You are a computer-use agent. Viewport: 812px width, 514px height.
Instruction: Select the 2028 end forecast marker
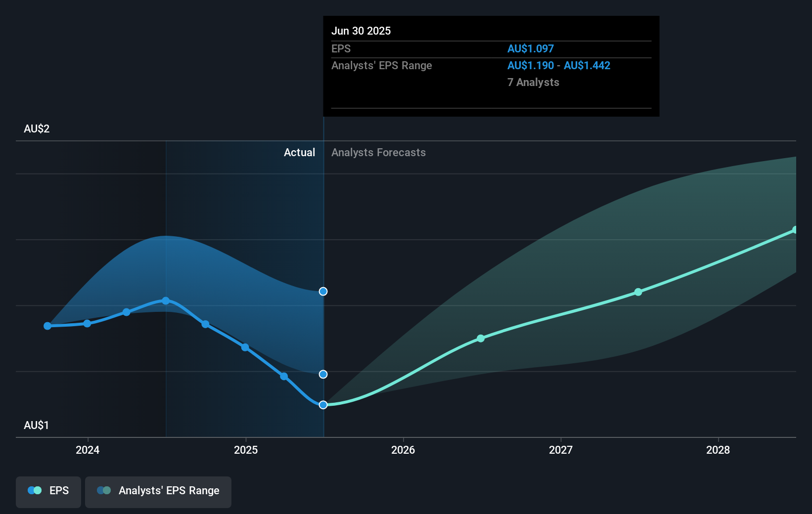[x=795, y=229]
